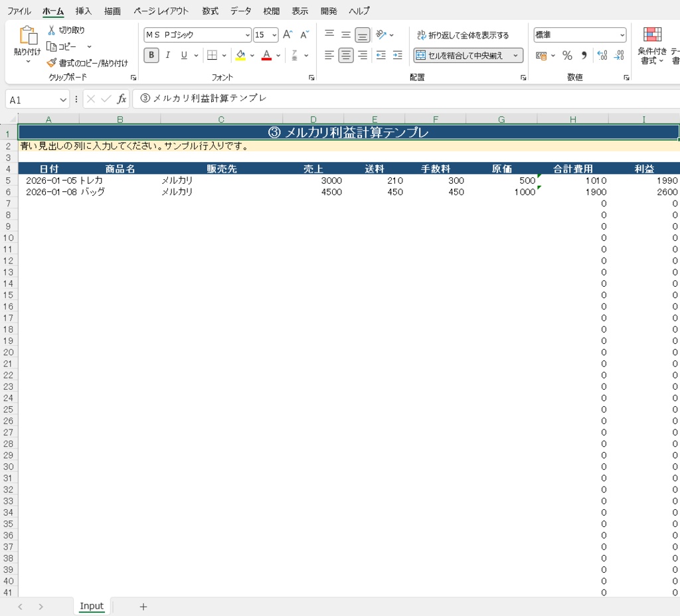The width and height of the screenshot is (680, 616).
Task: Open the font size dropdown
Action: click(x=274, y=35)
